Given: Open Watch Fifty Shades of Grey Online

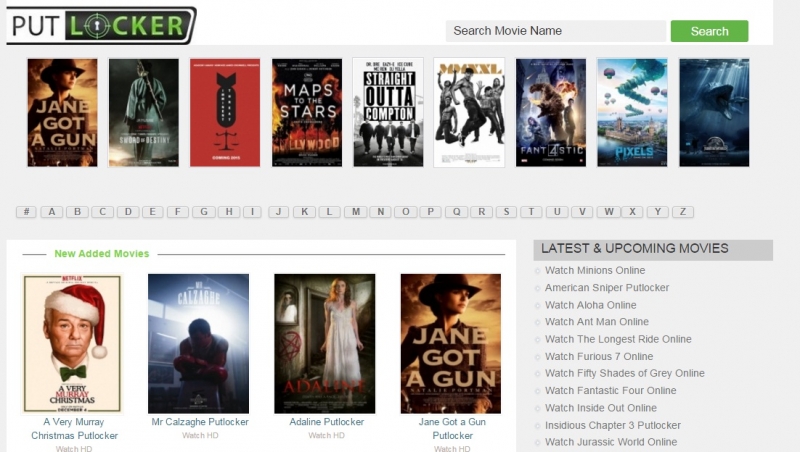Looking at the screenshot, I should (624, 373).
